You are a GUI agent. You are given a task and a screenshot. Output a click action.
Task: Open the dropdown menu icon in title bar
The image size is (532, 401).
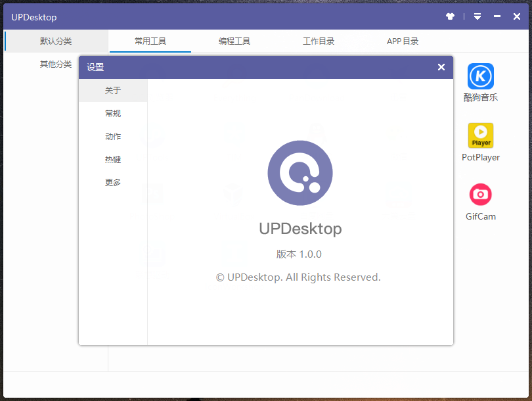pos(477,16)
